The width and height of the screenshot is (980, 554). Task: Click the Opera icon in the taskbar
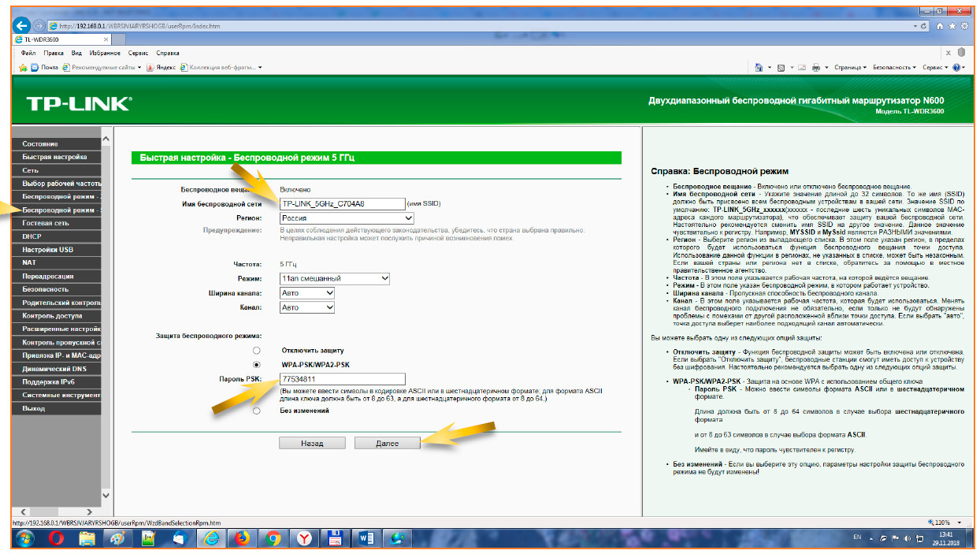tap(56, 537)
